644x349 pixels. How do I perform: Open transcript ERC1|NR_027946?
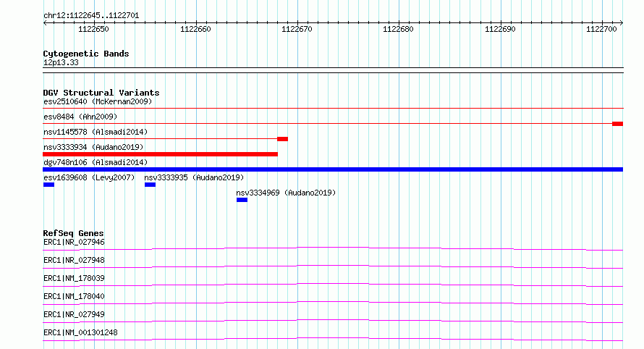pos(74,242)
